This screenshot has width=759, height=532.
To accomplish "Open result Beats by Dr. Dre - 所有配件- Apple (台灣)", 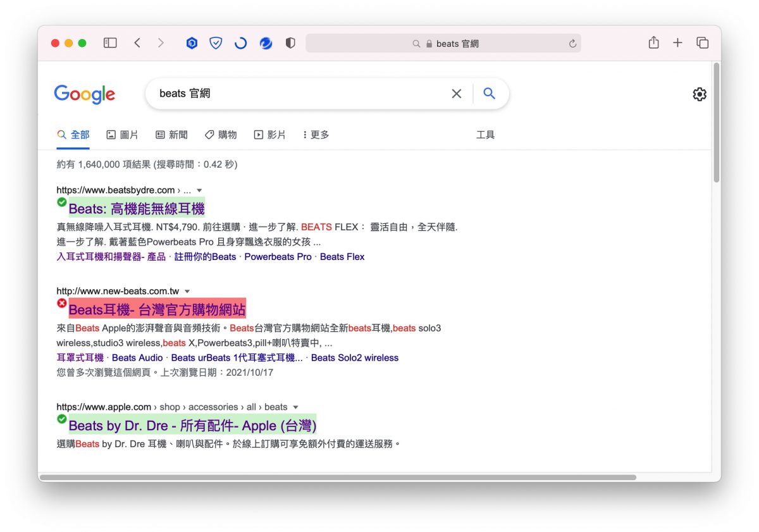I will click(x=192, y=425).
